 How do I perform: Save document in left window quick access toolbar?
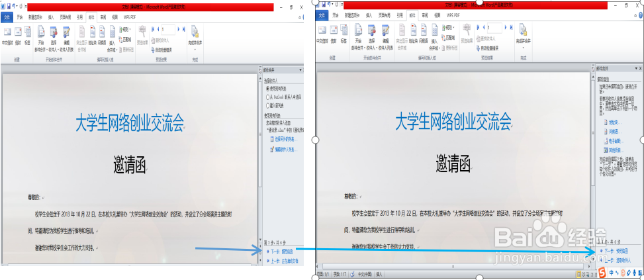(9, 6)
